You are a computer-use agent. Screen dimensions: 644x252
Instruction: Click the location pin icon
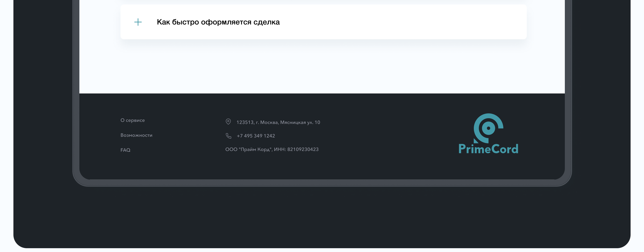pyautogui.click(x=228, y=122)
